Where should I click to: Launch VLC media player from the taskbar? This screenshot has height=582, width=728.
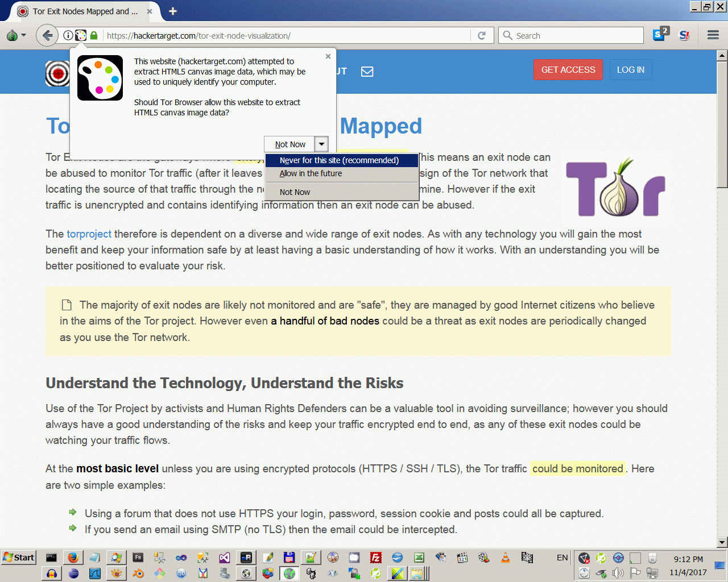(505, 558)
